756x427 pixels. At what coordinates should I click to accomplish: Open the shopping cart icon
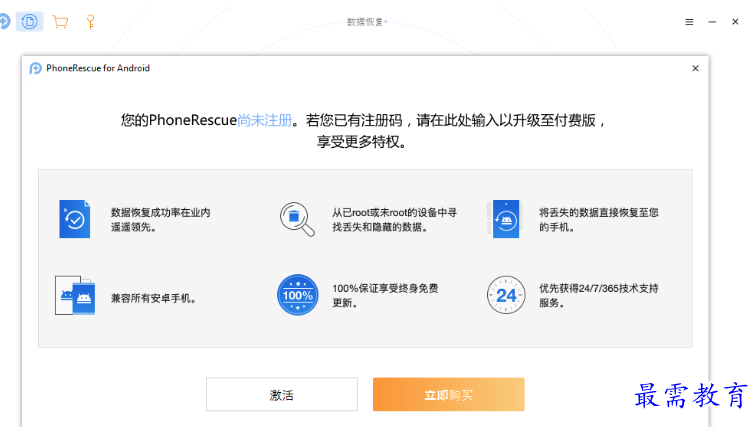[x=60, y=21]
